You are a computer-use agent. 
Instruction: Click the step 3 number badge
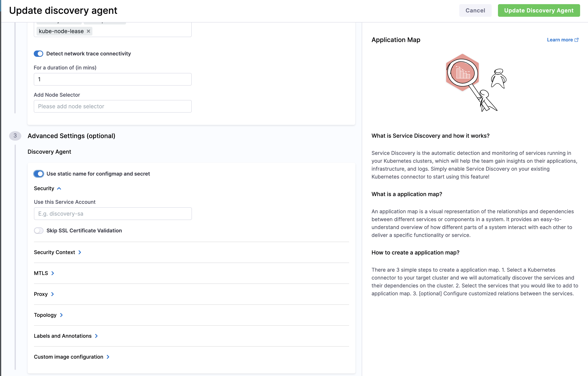coord(15,136)
